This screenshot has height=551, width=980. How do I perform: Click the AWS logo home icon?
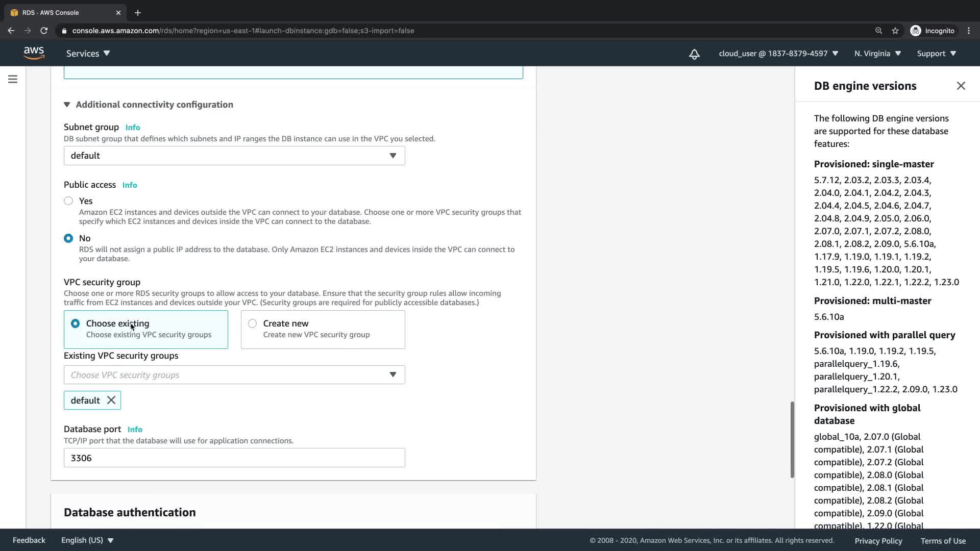[x=34, y=53]
